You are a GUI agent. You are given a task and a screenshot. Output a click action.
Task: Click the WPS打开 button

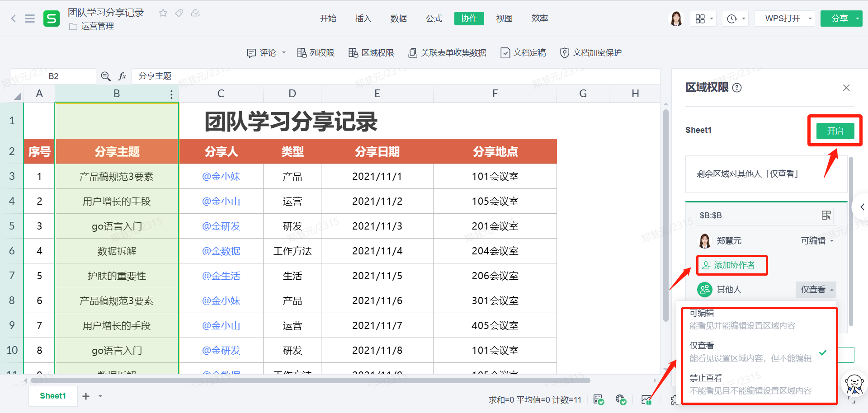pyautogui.click(x=782, y=19)
